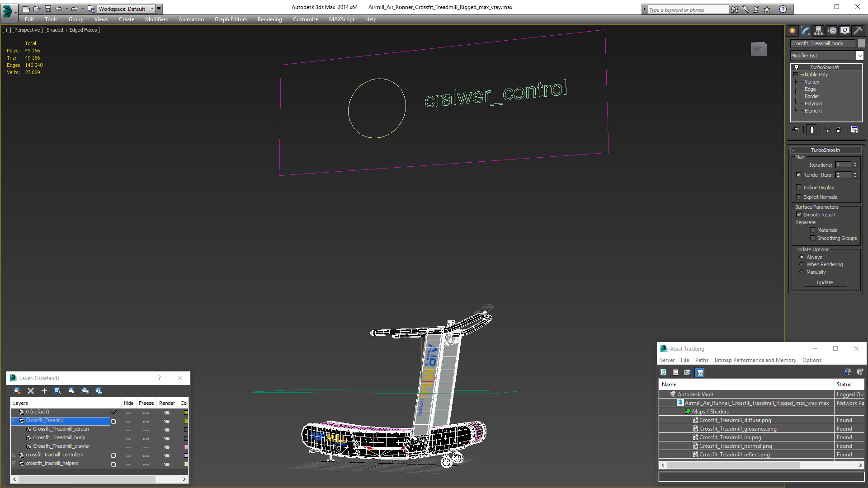Click the status log list icon in Asset Tracking

pos(675,372)
